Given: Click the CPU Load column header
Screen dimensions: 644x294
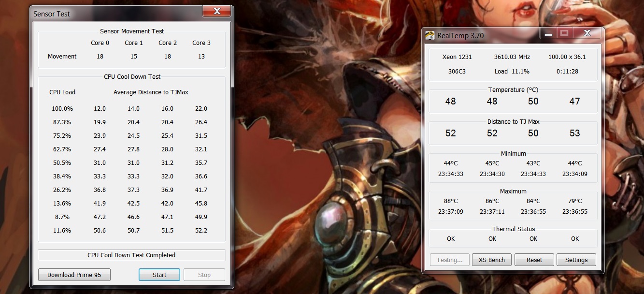Looking at the screenshot, I should (x=62, y=92).
